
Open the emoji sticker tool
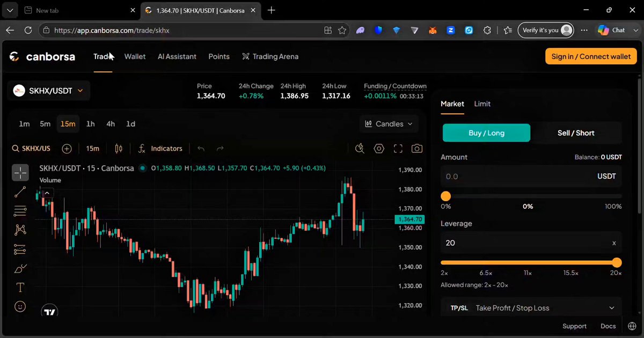[20, 307]
